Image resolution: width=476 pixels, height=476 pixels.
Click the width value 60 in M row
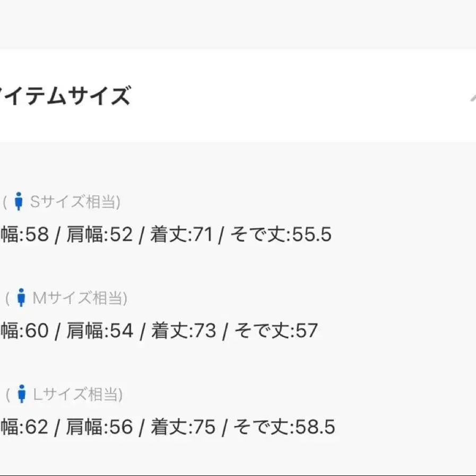[37, 331]
